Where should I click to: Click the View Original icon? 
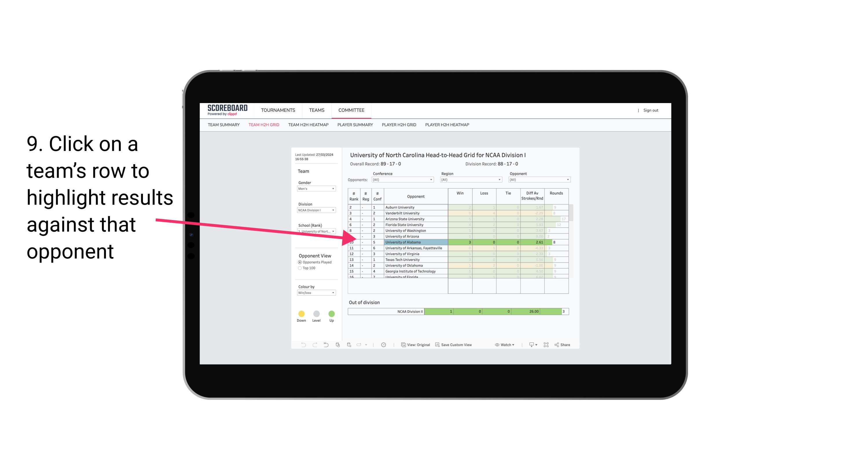[x=402, y=345]
